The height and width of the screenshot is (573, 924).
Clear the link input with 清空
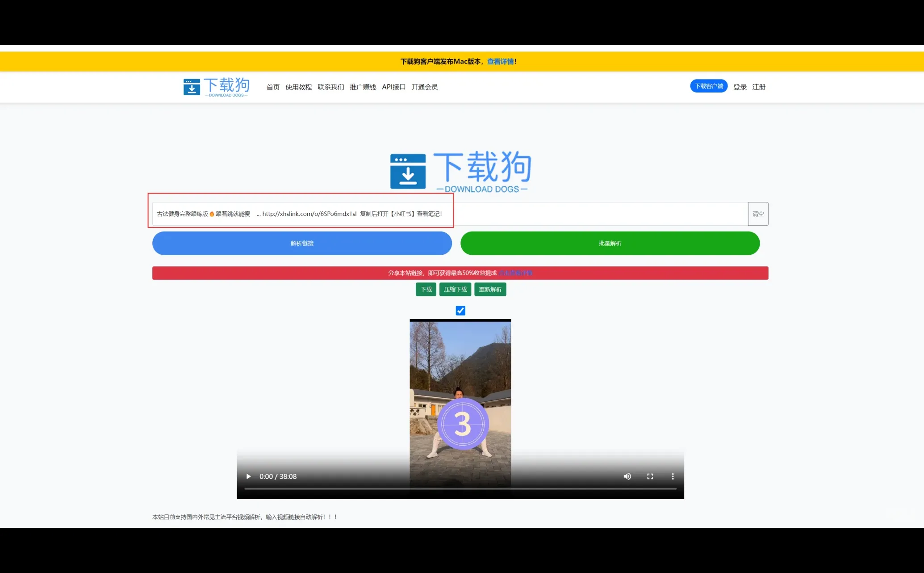pyautogui.click(x=758, y=214)
